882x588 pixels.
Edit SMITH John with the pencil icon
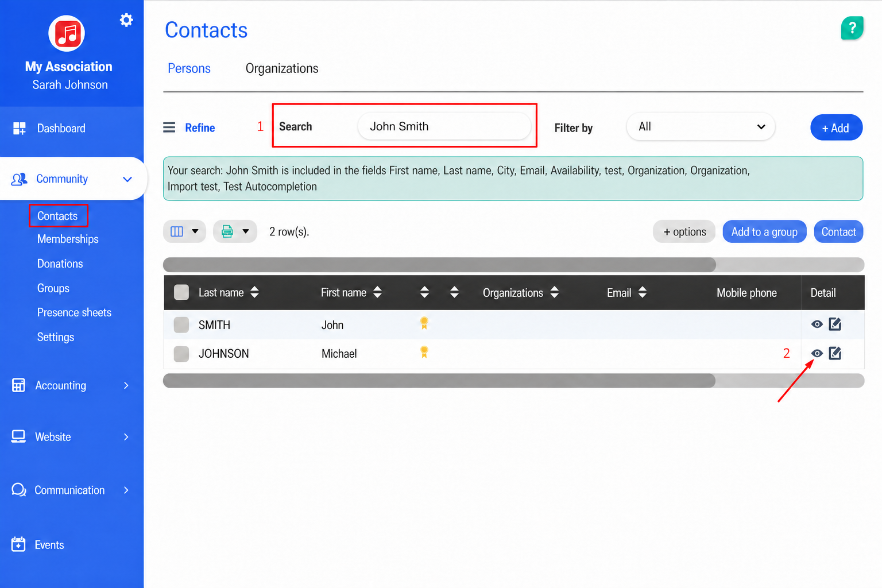(835, 324)
